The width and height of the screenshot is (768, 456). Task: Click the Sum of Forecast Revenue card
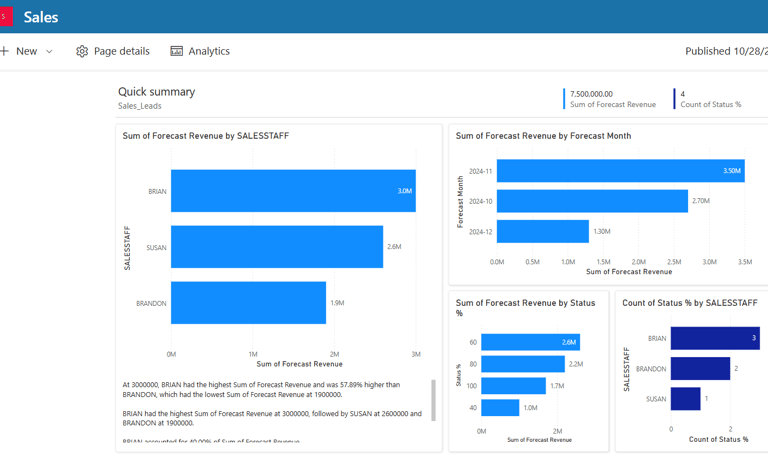(610, 99)
